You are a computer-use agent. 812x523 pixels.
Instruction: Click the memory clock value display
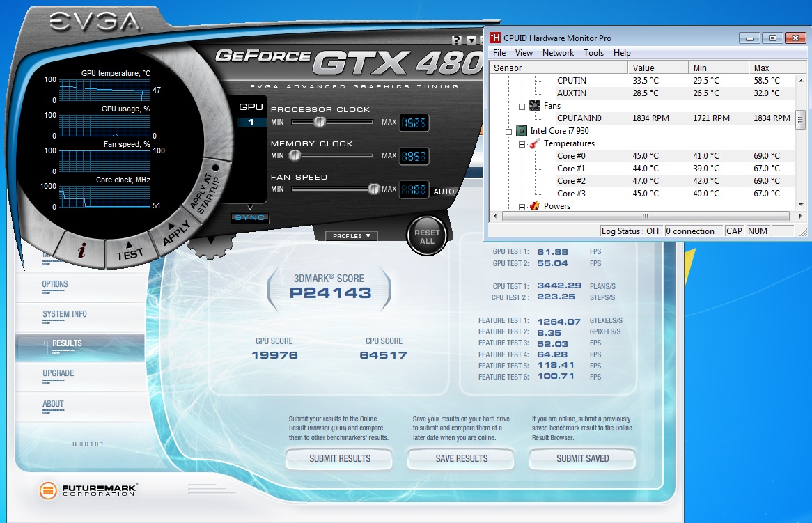coord(414,156)
